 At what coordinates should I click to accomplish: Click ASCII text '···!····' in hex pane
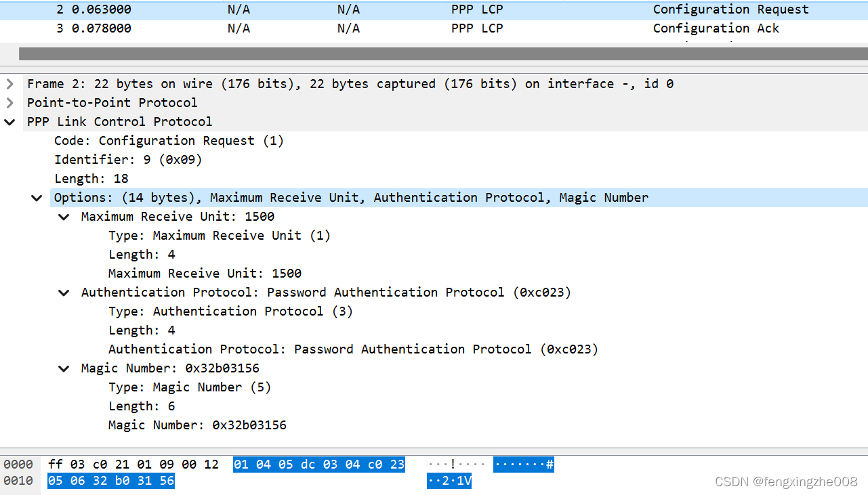(x=457, y=465)
